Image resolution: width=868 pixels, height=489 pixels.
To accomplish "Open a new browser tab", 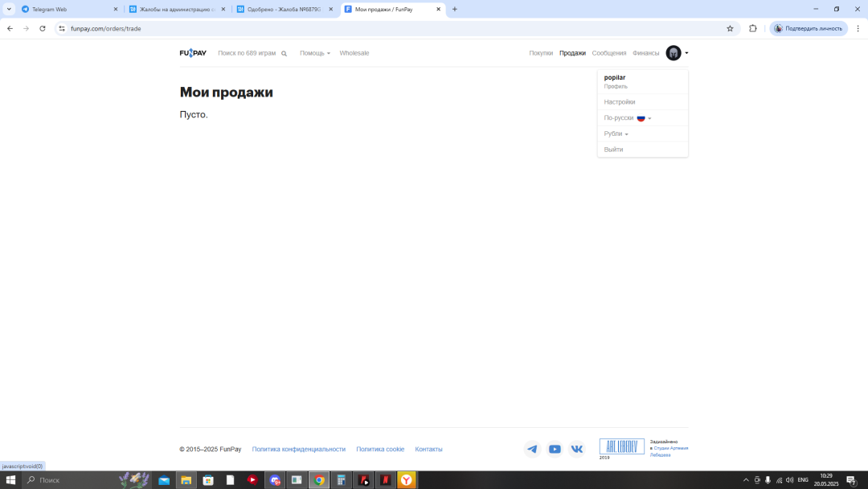I will coord(454,10).
